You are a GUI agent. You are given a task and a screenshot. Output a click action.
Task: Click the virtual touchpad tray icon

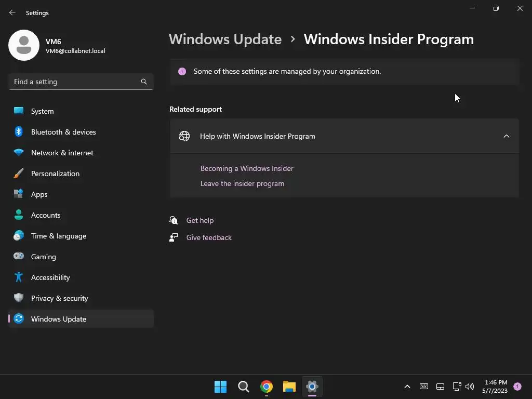[441, 387]
